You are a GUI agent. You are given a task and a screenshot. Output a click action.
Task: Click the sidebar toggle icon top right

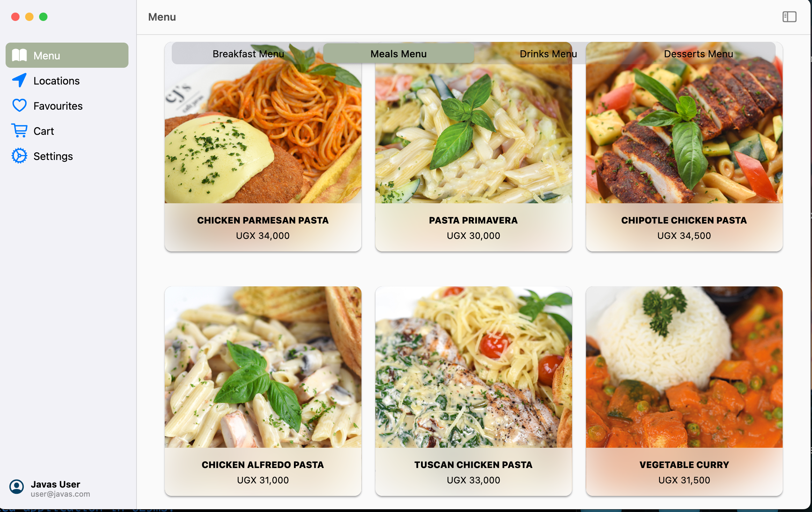point(789,16)
